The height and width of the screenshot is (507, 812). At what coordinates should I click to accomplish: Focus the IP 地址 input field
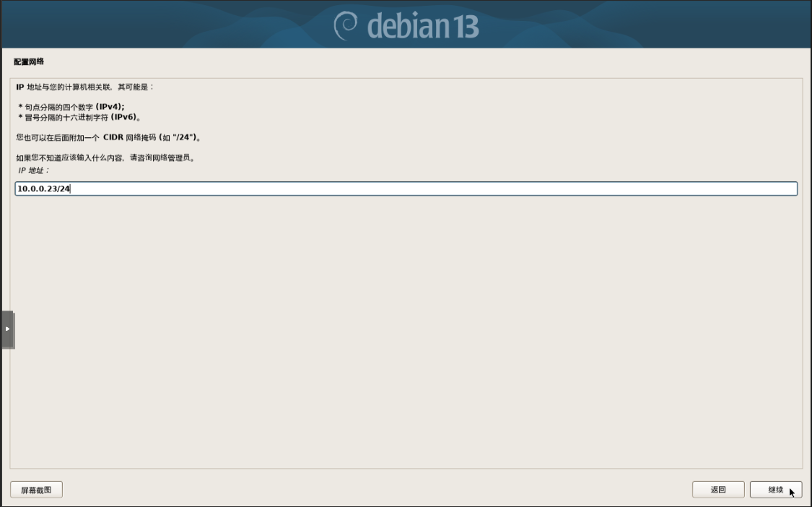point(406,188)
